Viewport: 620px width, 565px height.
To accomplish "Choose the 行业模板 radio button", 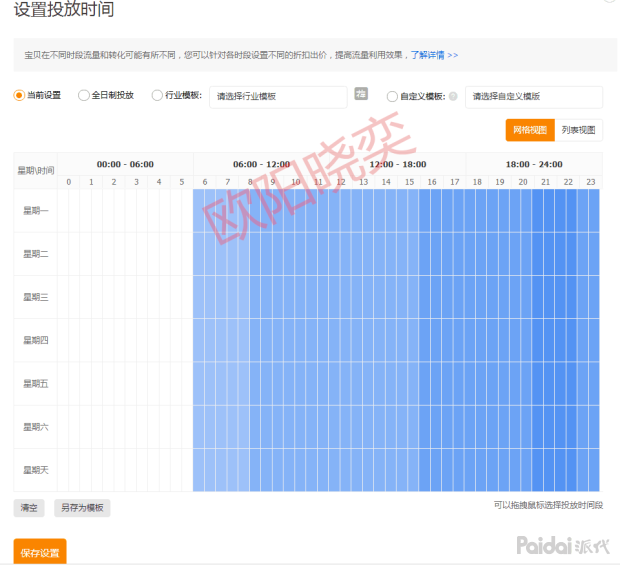I will [157, 96].
